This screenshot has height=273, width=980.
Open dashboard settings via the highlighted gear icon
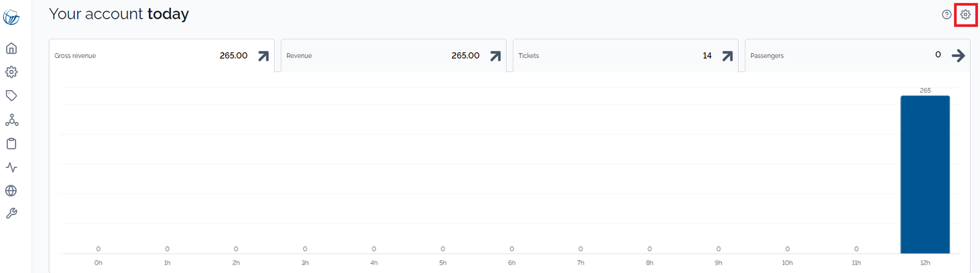pyautogui.click(x=965, y=14)
